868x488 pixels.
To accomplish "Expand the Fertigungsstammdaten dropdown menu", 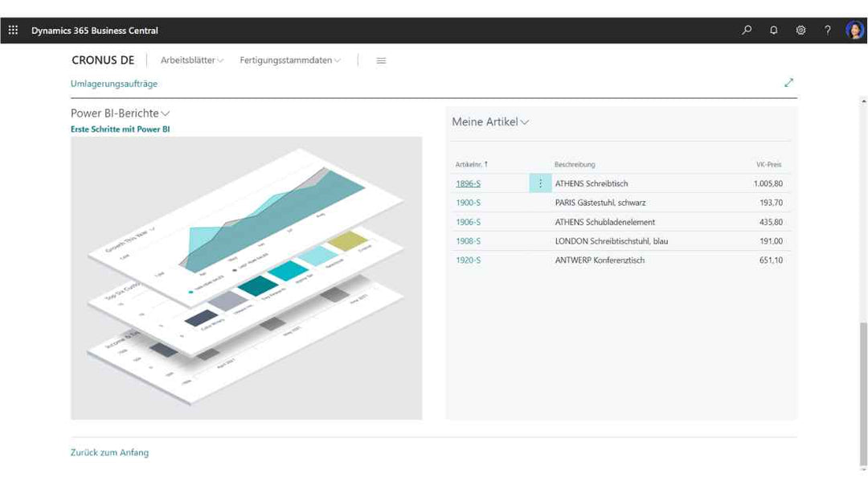I will [x=290, y=60].
